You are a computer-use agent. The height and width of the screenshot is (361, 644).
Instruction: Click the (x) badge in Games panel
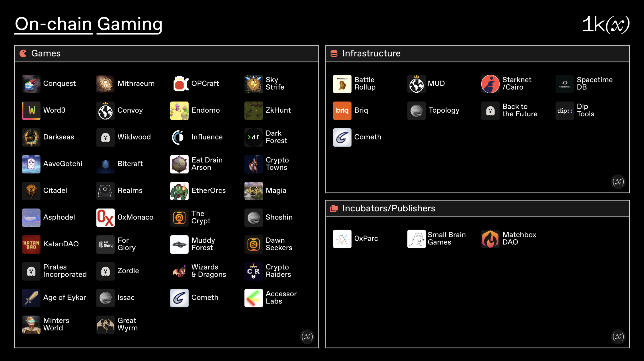tap(307, 337)
